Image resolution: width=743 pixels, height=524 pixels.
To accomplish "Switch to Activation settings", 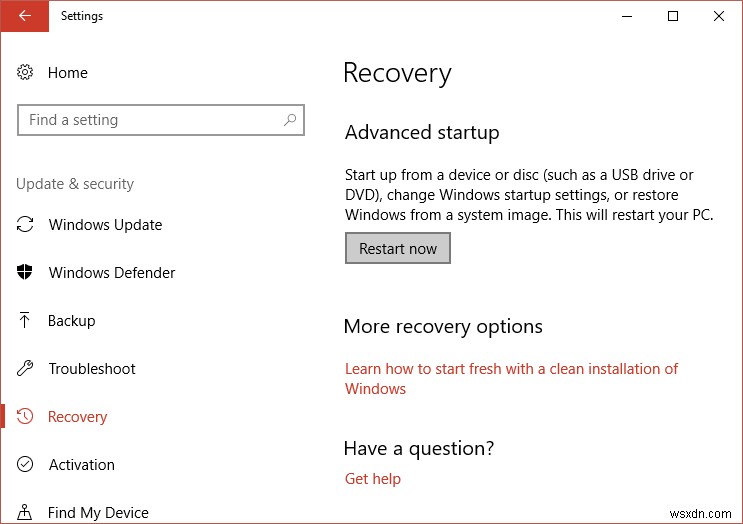I will point(82,465).
